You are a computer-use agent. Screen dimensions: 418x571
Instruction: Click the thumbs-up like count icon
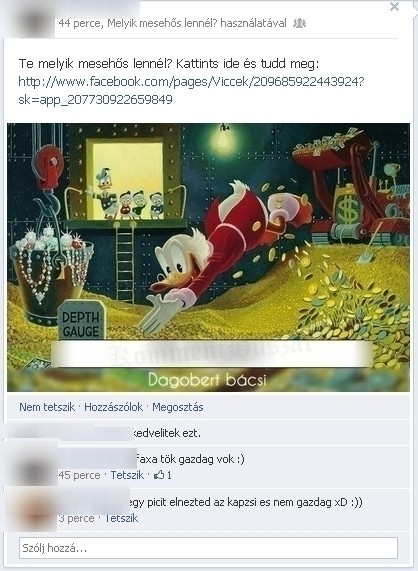(159, 475)
